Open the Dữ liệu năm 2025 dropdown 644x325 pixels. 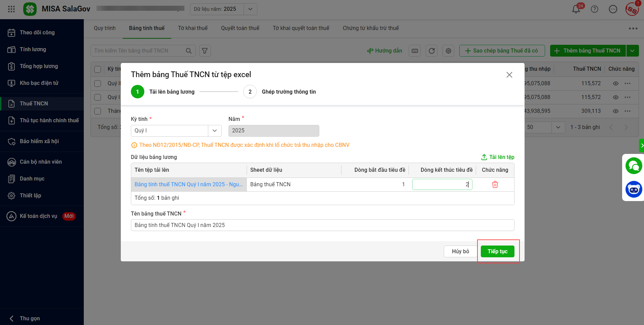[250, 9]
